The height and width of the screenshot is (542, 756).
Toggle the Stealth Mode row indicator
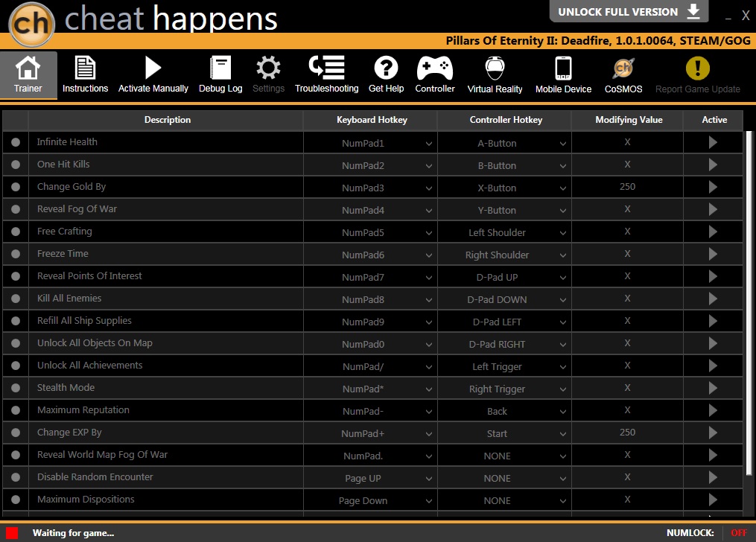click(16, 388)
